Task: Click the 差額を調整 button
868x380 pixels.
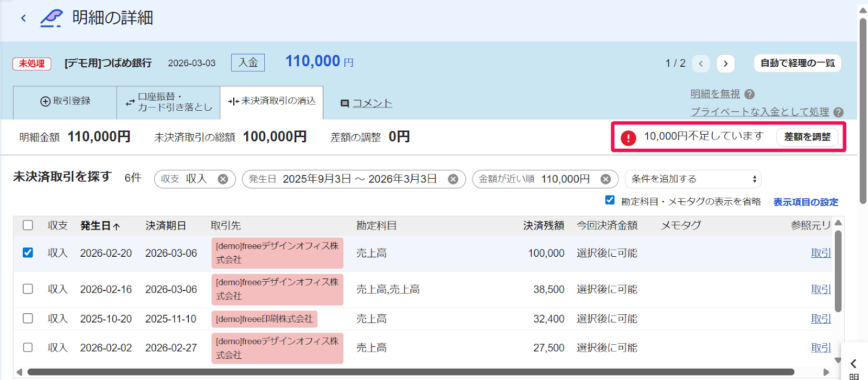Action: 807,137
